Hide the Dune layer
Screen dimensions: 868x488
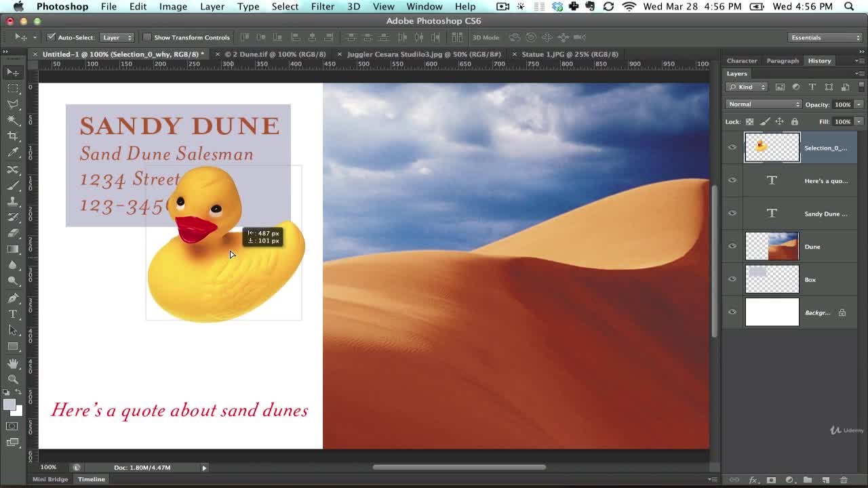[732, 246]
